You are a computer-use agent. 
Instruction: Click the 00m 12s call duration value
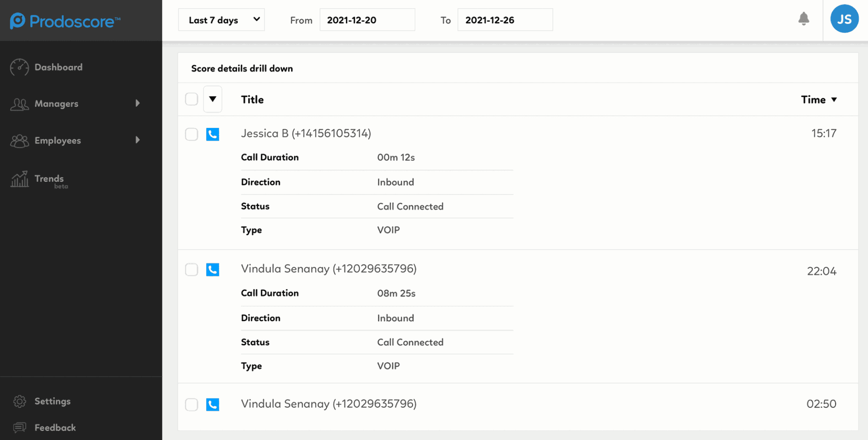[x=396, y=157]
